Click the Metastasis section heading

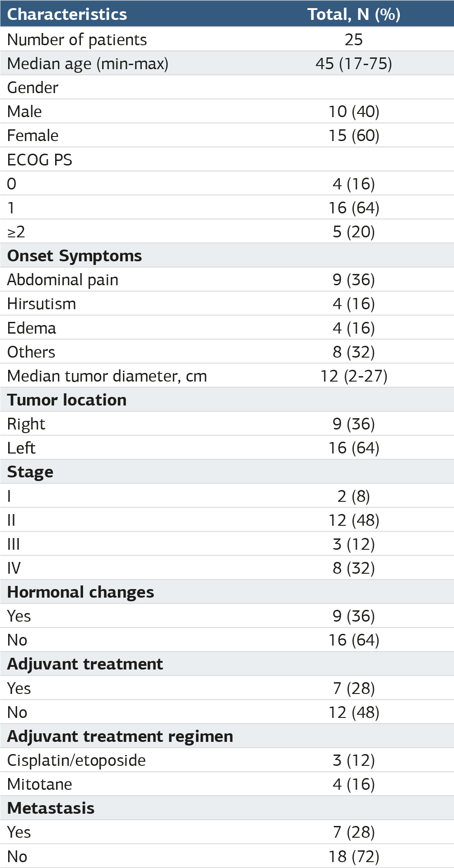pos(51,808)
